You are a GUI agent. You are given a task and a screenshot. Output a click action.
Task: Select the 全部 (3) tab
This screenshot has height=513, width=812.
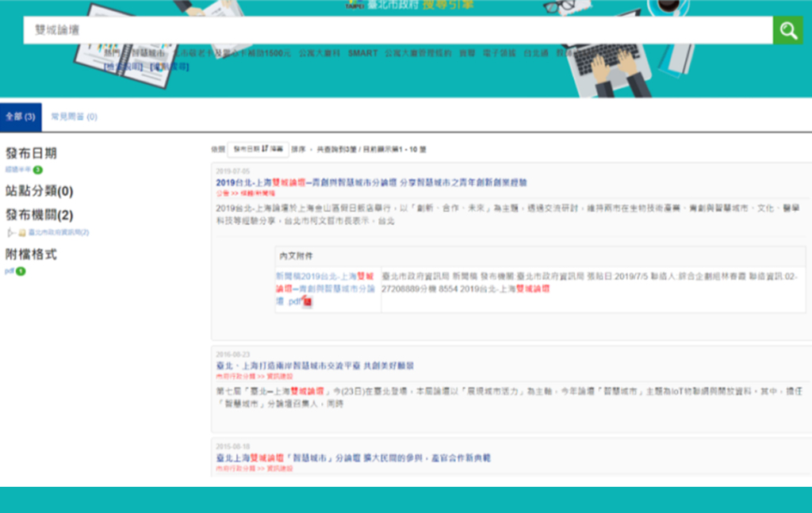click(20, 117)
